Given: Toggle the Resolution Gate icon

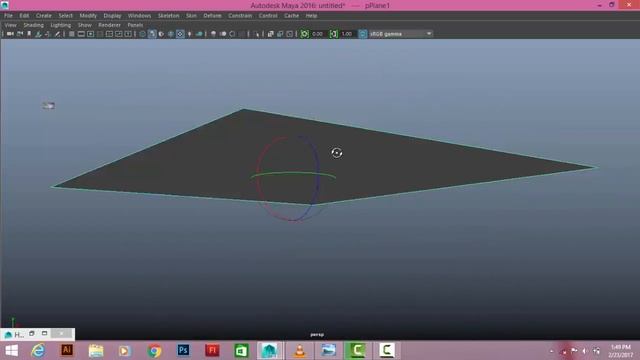Looking at the screenshot, I should 90,34.
